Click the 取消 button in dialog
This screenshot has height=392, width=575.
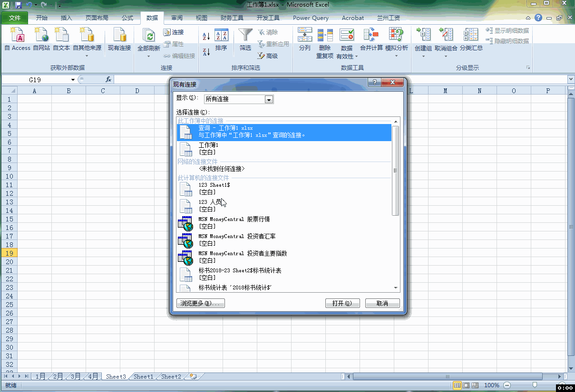pyautogui.click(x=382, y=303)
